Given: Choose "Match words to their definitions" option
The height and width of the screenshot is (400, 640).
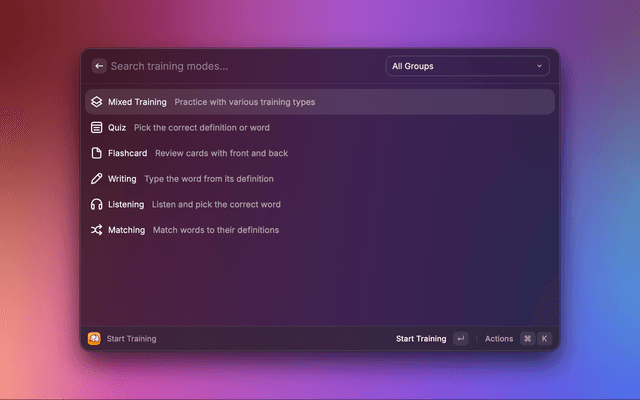Looking at the screenshot, I should 215,230.
